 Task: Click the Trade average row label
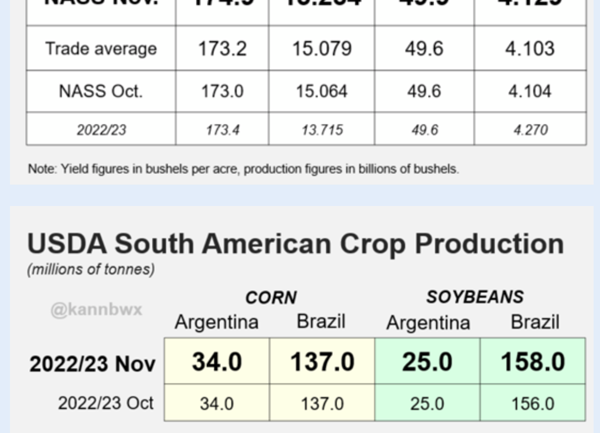coord(101,49)
